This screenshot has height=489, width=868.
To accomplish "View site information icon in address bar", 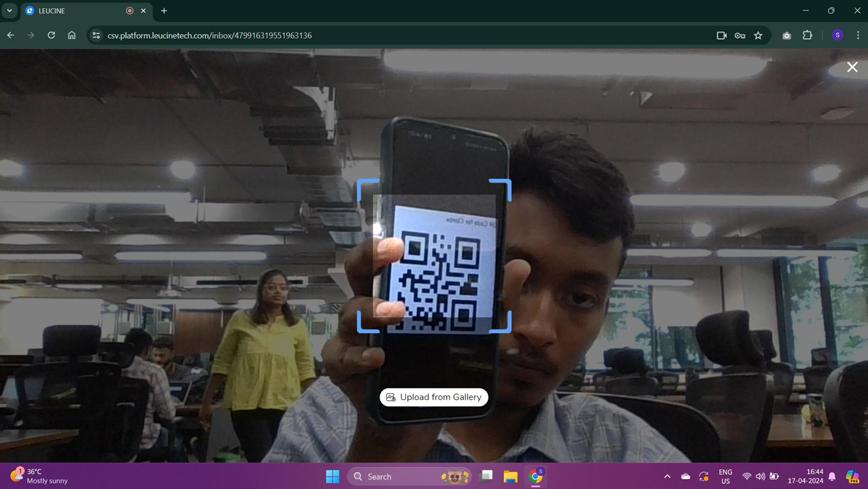I will (96, 35).
